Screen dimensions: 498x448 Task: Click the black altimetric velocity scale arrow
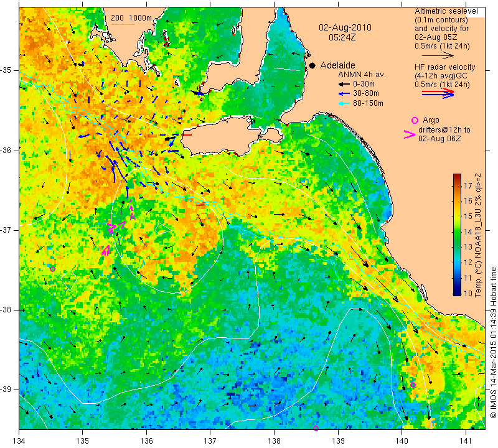click(438, 55)
